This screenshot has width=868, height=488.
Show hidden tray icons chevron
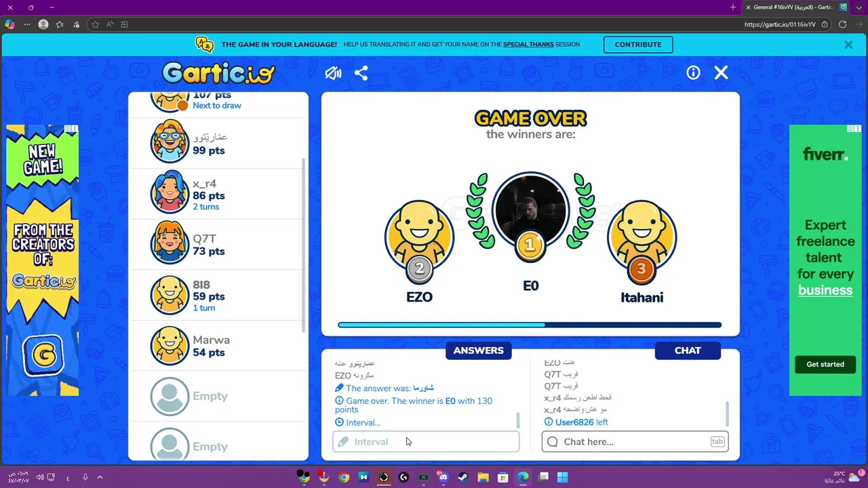pos(100,477)
